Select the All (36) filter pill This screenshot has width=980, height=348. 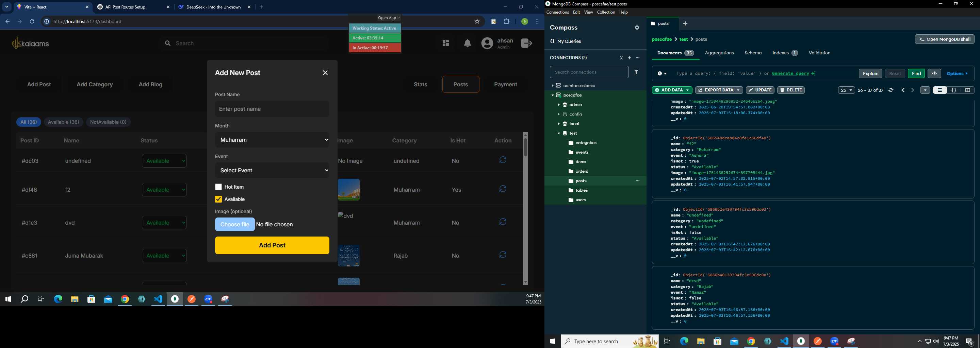click(x=29, y=122)
